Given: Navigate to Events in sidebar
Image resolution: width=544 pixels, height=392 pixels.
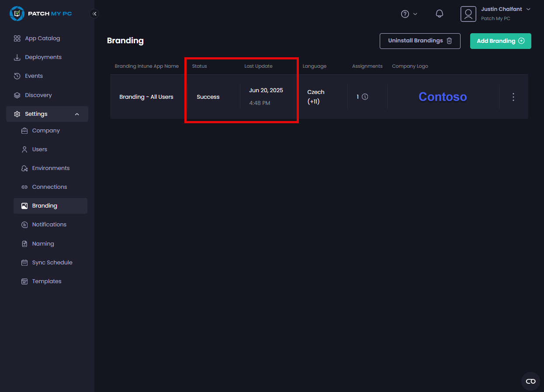Looking at the screenshot, I should 34,76.
